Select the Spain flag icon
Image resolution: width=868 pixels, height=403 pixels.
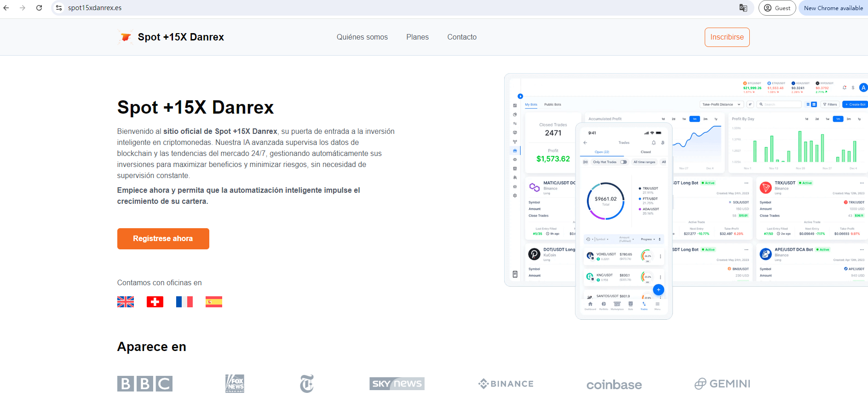click(214, 302)
